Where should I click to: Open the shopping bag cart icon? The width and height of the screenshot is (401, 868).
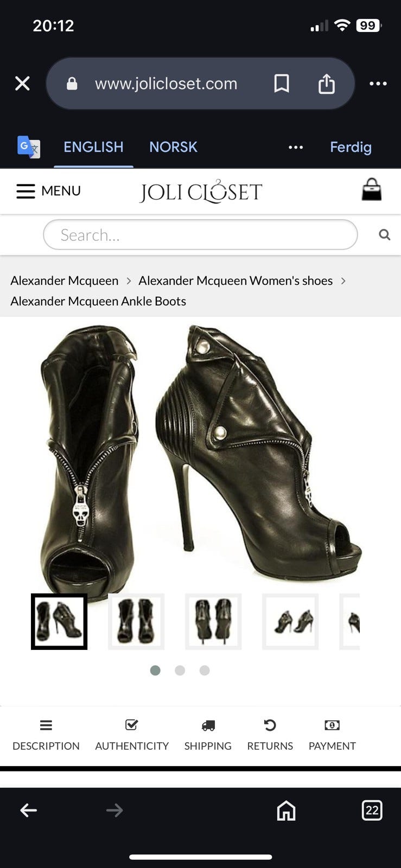tap(372, 190)
